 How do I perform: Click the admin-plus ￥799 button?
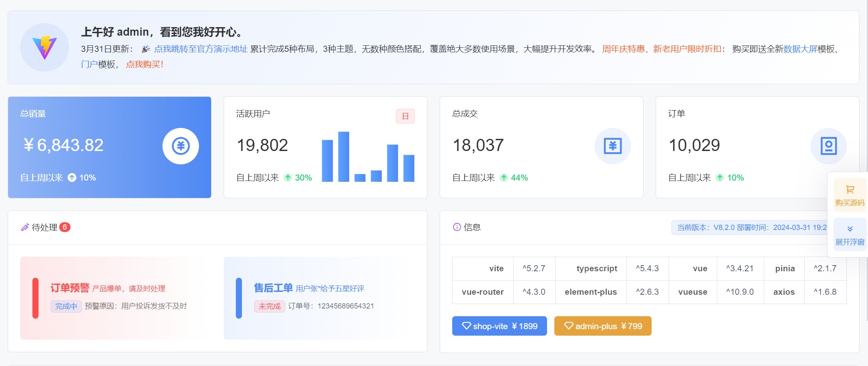pos(602,326)
